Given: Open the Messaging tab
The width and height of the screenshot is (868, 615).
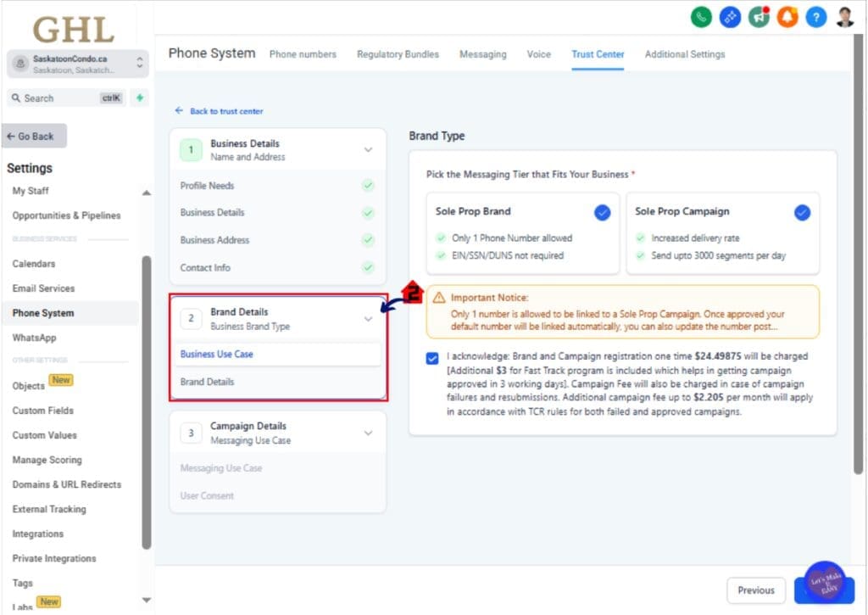Looking at the screenshot, I should point(482,54).
